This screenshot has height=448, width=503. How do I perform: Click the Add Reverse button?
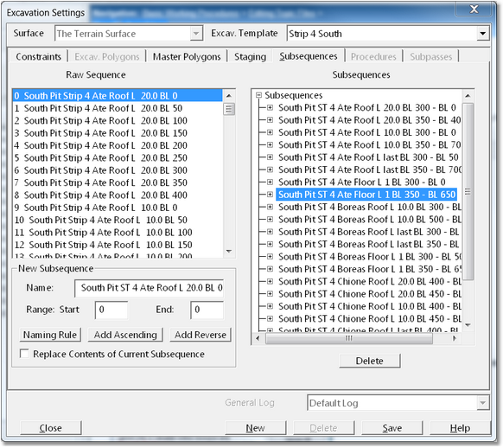point(201,335)
